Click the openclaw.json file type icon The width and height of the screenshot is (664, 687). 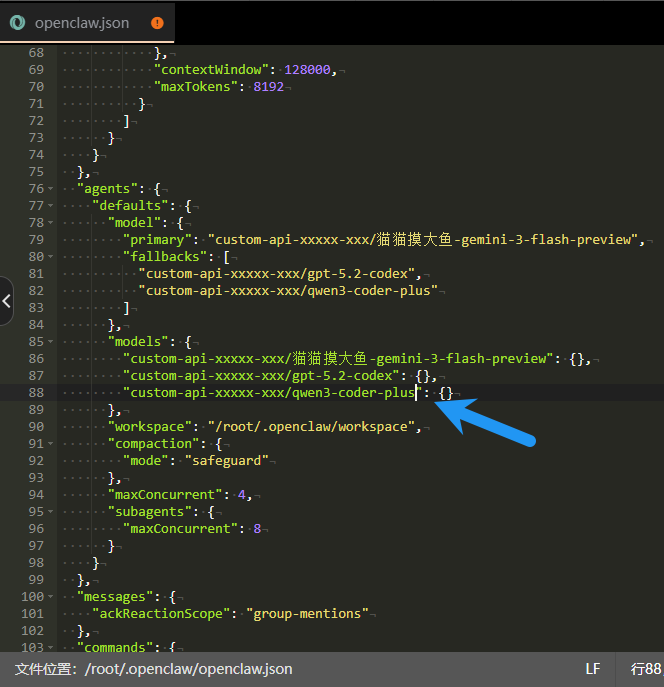(x=18, y=22)
